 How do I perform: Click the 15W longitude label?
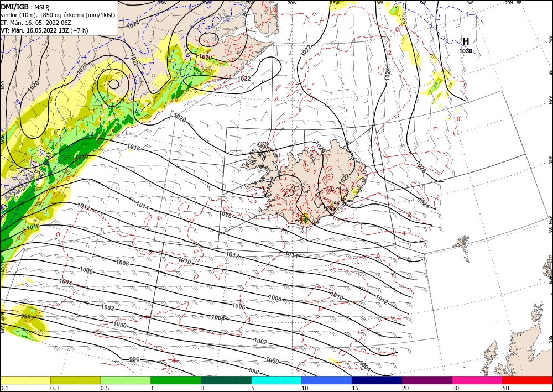(335, 3)
